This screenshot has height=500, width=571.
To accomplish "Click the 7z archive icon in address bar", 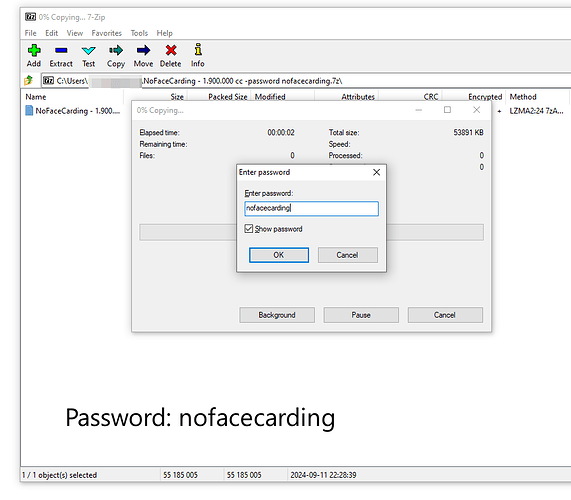I will [x=48, y=80].
